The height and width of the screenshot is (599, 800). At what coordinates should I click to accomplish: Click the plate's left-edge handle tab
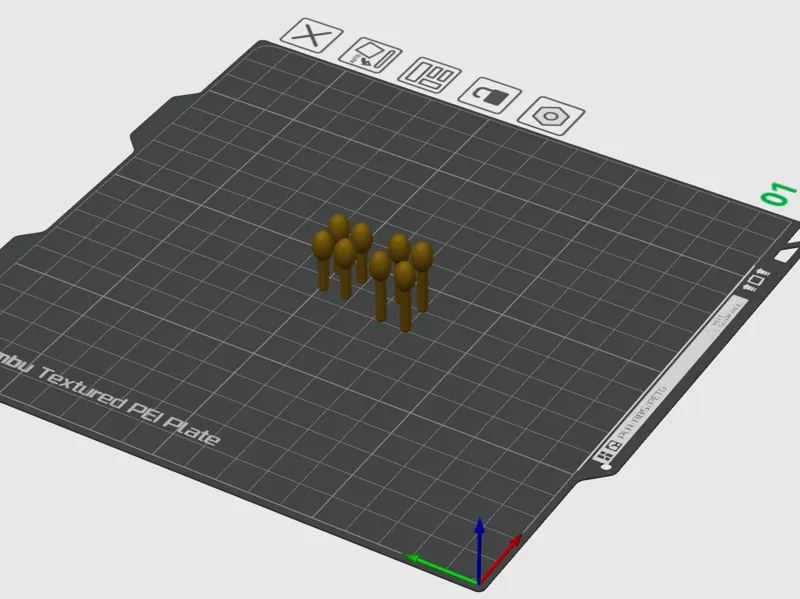click(x=153, y=120)
